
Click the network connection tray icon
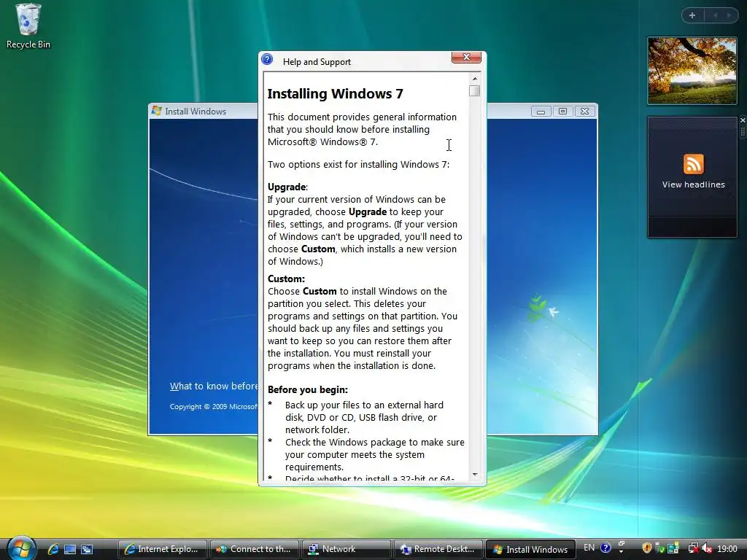pos(694,548)
